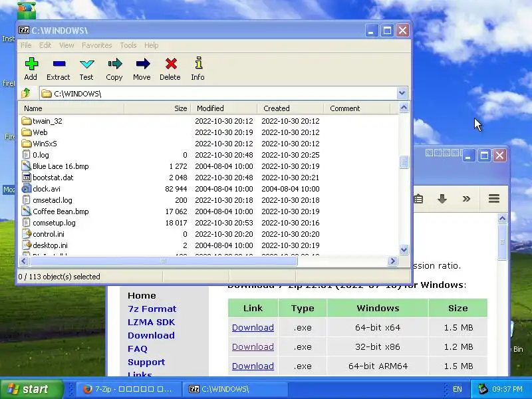Click the Start button

click(32, 389)
